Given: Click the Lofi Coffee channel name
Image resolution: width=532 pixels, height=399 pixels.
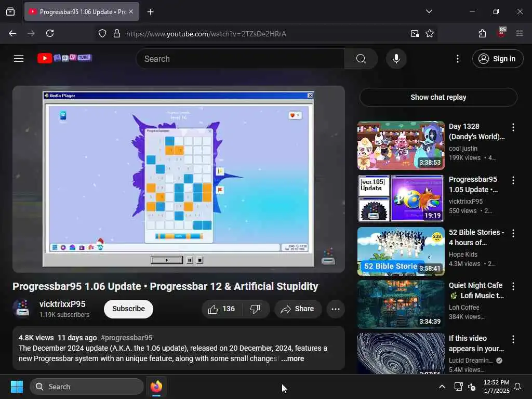Looking at the screenshot, I should coord(464,308).
